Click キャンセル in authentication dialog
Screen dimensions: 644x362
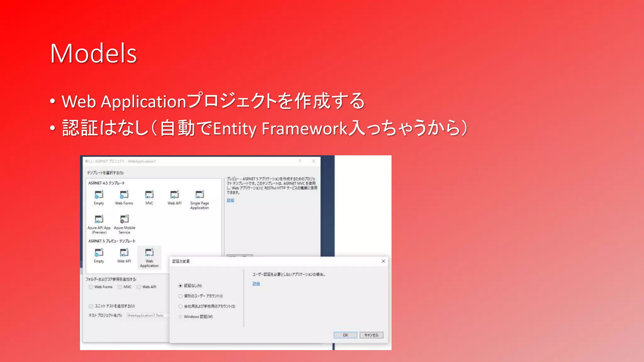[371, 335]
